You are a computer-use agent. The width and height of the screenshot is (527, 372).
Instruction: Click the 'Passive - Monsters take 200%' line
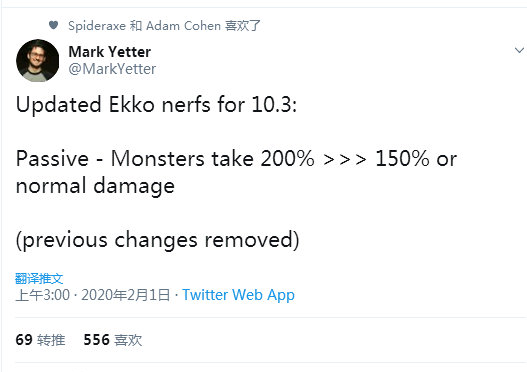(x=165, y=158)
